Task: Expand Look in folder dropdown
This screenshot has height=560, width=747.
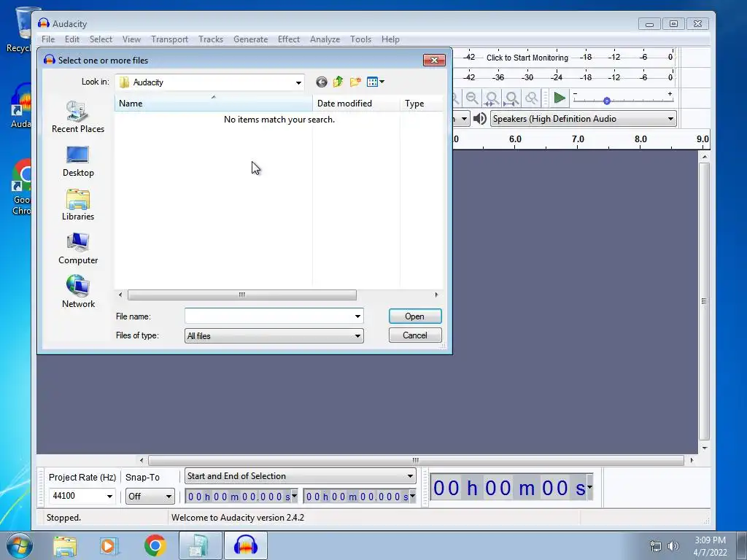Action: pyautogui.click(x=298, y=82)
